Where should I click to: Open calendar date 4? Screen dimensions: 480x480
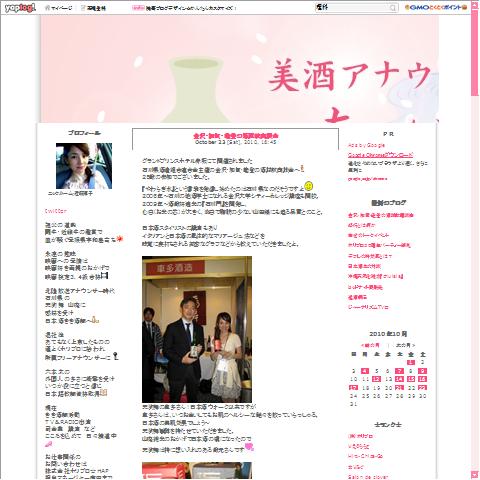click(x=365, y=371)
